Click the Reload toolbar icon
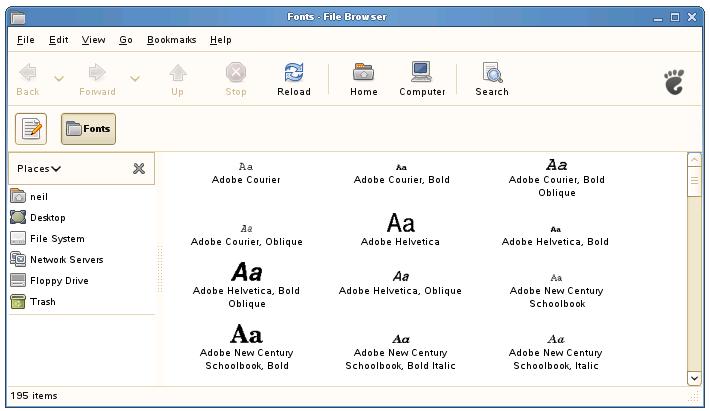This screenshot has height=411, width=710. (293, 73)
